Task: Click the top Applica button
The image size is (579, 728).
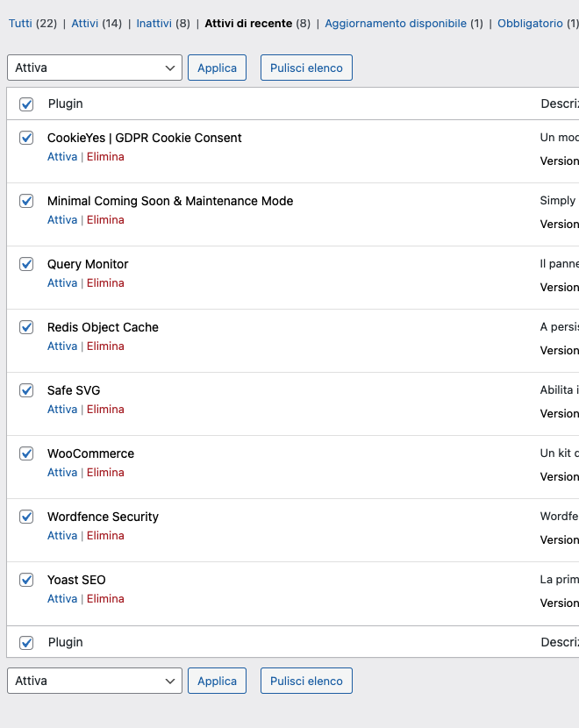Action: click(x=218, y=68)
